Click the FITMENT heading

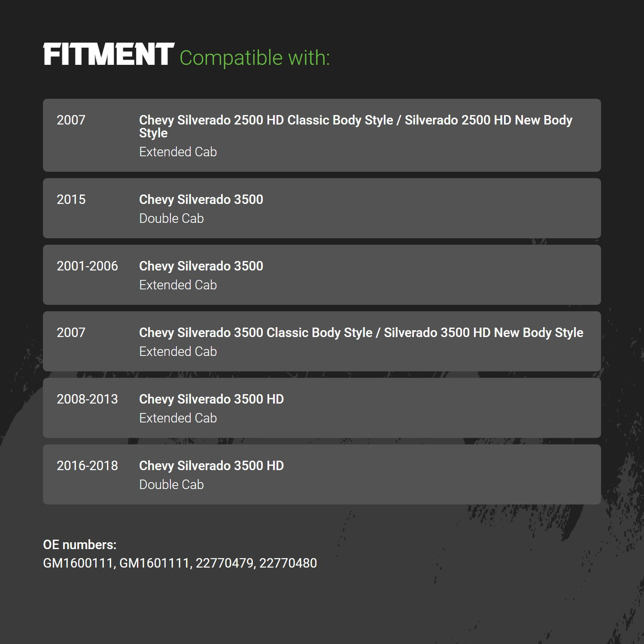tap(109, 55)
